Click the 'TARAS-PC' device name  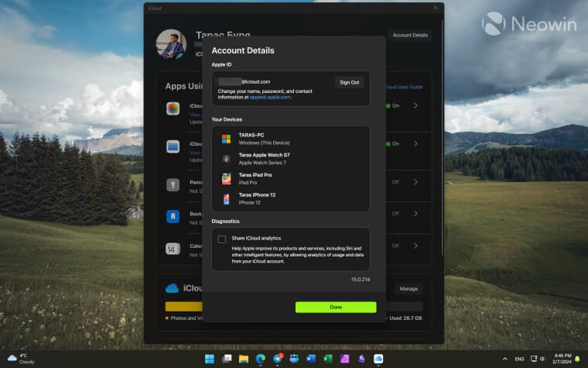pyautogui.click(x=251, y=135)
